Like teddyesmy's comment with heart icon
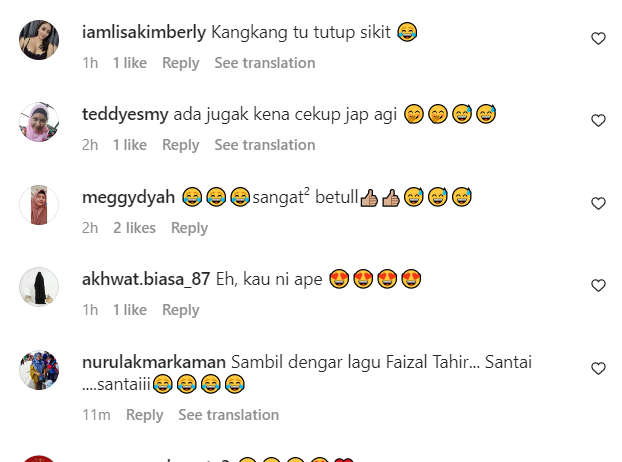 (598, 121)
